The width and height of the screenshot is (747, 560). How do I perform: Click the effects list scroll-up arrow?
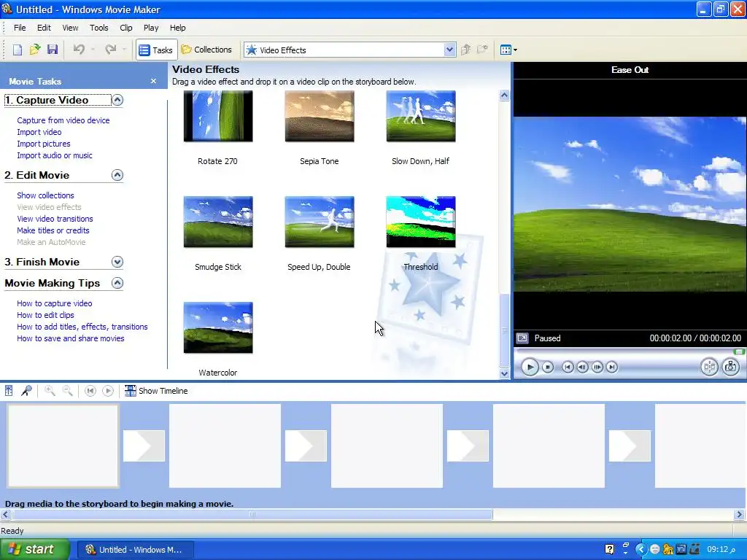tap(505, 96)
